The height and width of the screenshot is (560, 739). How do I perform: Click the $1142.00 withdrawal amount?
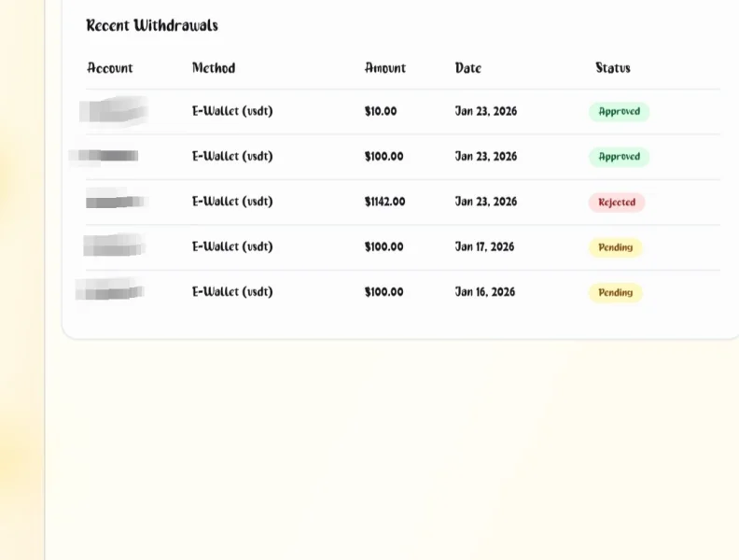click(385, 203)
